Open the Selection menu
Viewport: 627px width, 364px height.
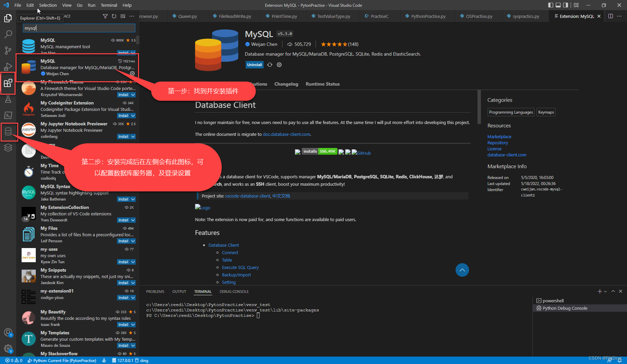tap(48, 5)
